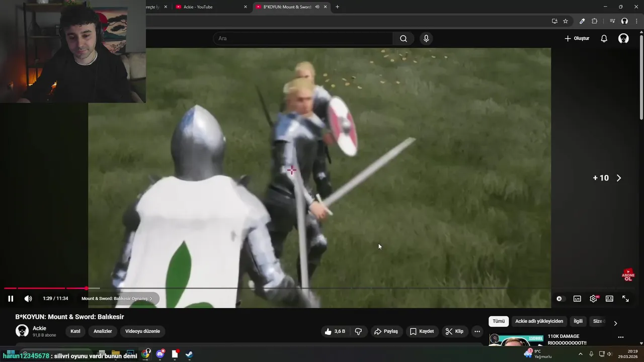The height and width of the screenshot is (362, 644).
Task: Click the install app icon in address bar
Action: point(554,21)
